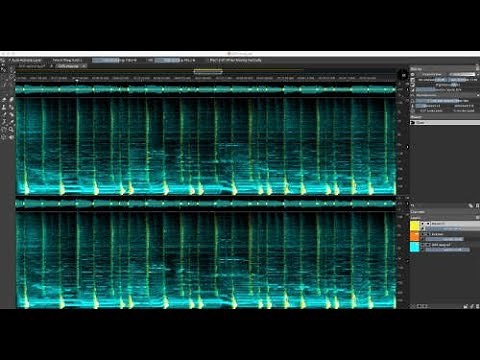Click the yellow selection box in the overview bar

coord(208,71)
